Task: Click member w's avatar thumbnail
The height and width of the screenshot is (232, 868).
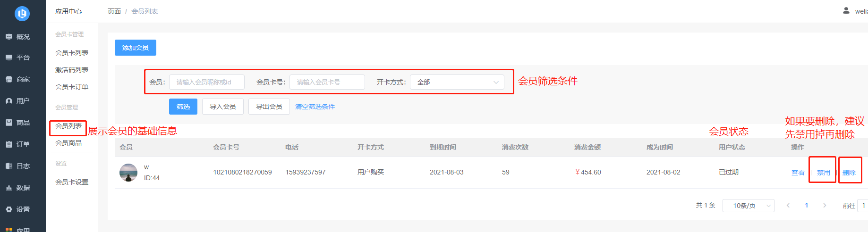Action: pyautogui.click(x=128, y=173)
